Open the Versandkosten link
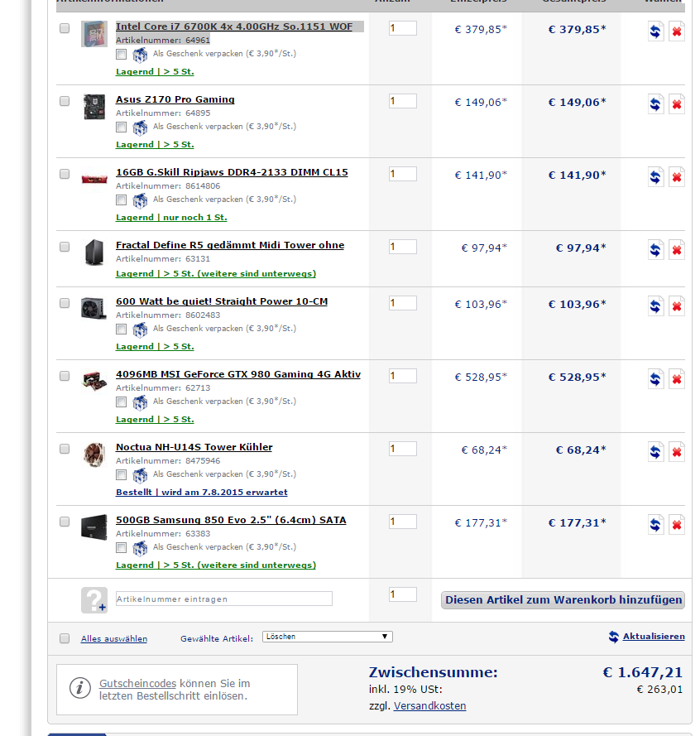This screenshot has width=700, height=736. (x=429, y=706)
